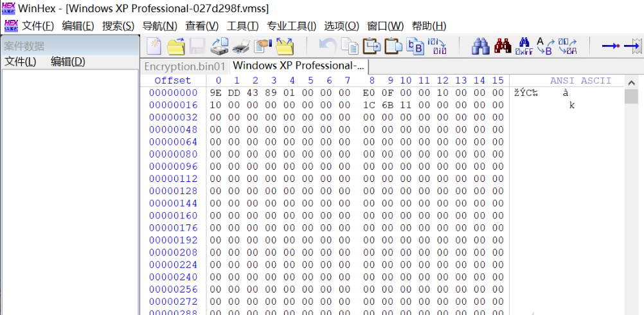Switch to the Encryption.bin01 tab

point(185,66)
